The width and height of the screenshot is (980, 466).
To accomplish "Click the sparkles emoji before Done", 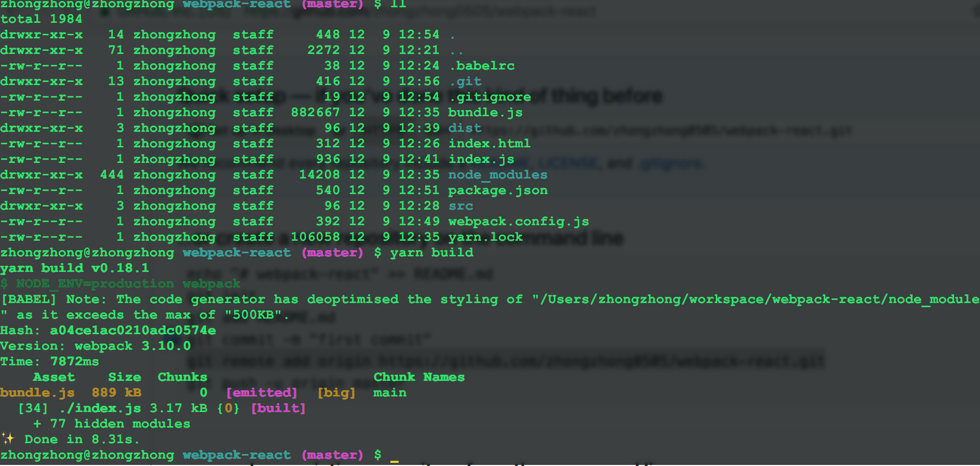I will 8,439.
